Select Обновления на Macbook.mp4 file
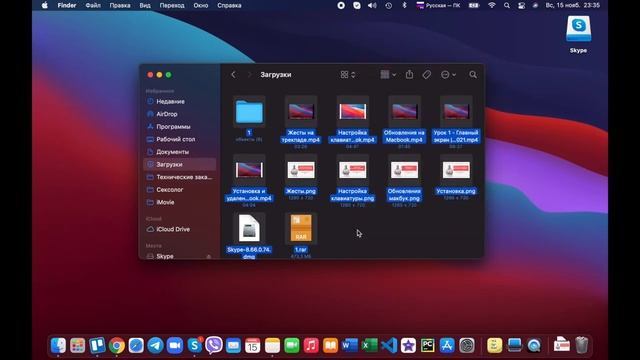 coord(404,111)
